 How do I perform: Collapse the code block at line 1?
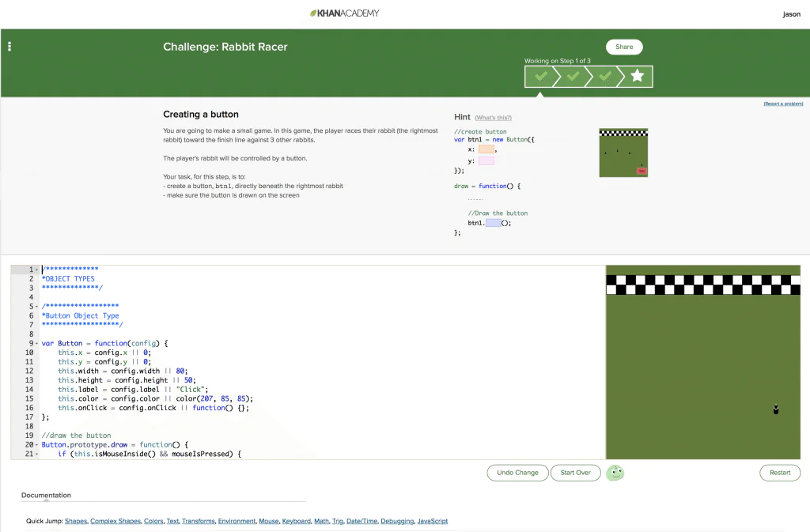coord(37,270)
